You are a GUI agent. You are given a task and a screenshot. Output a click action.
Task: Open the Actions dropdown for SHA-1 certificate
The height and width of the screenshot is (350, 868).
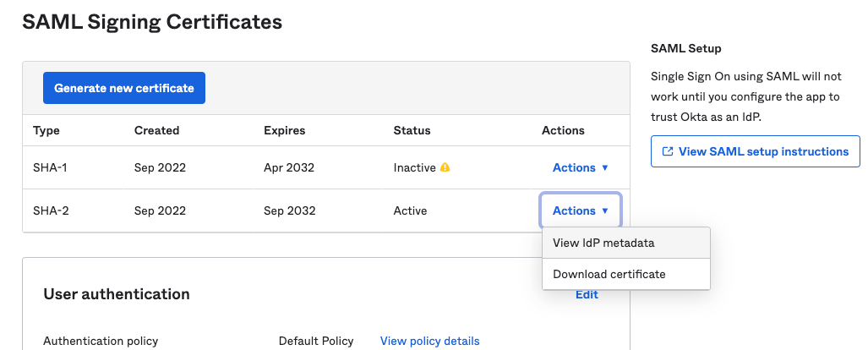pos(580,167)
